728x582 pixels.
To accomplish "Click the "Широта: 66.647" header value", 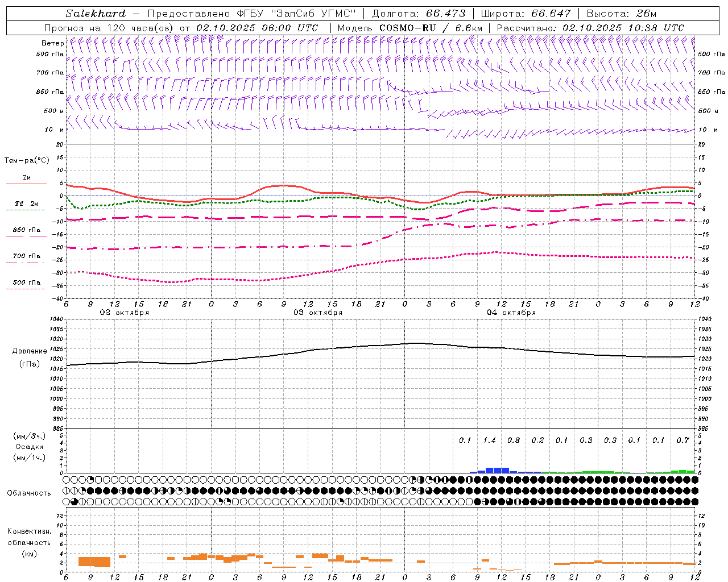I will click(526, 14).
